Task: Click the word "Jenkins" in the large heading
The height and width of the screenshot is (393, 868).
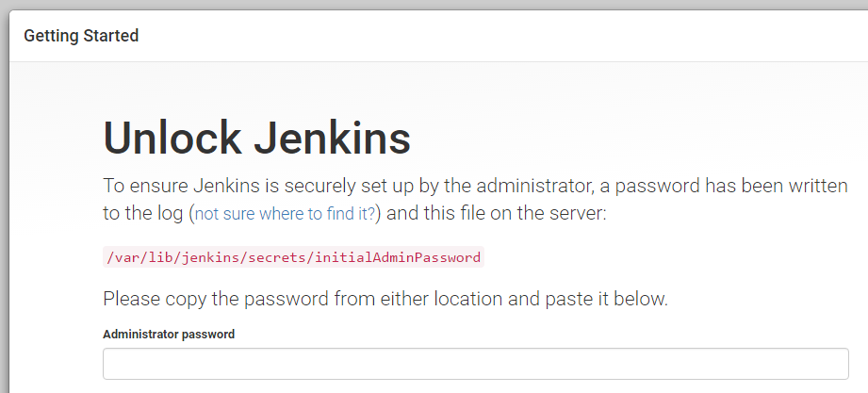Action: tap(333, 139)
